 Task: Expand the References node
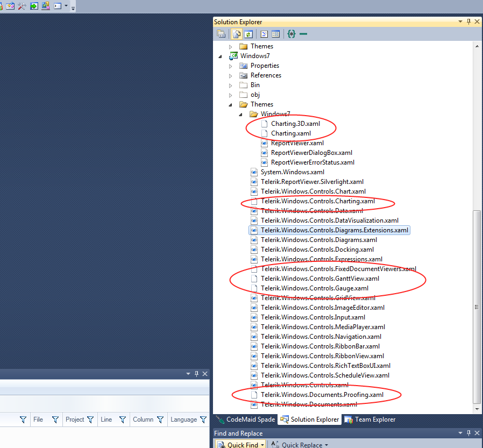(x=230, y=76)
